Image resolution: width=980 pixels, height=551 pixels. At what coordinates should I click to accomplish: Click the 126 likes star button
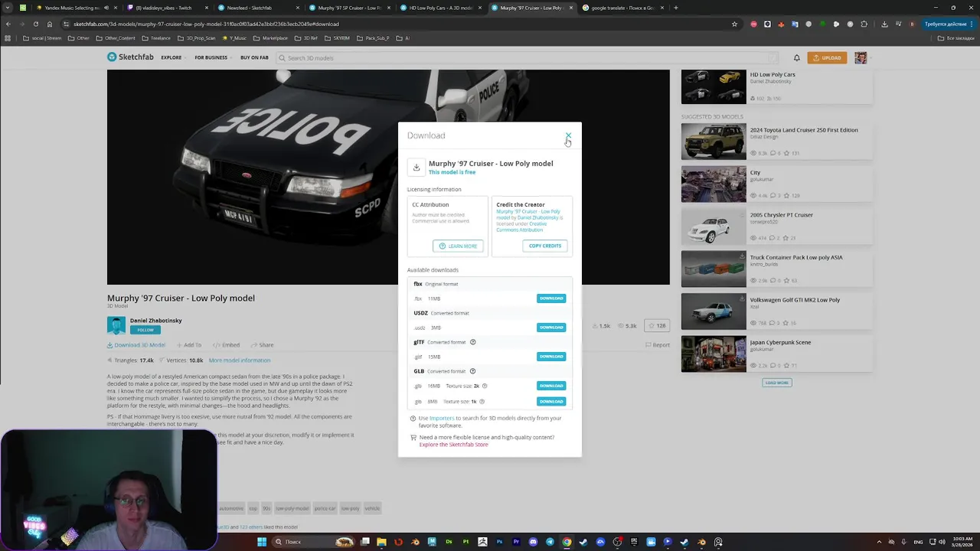(x=657, y=326)
